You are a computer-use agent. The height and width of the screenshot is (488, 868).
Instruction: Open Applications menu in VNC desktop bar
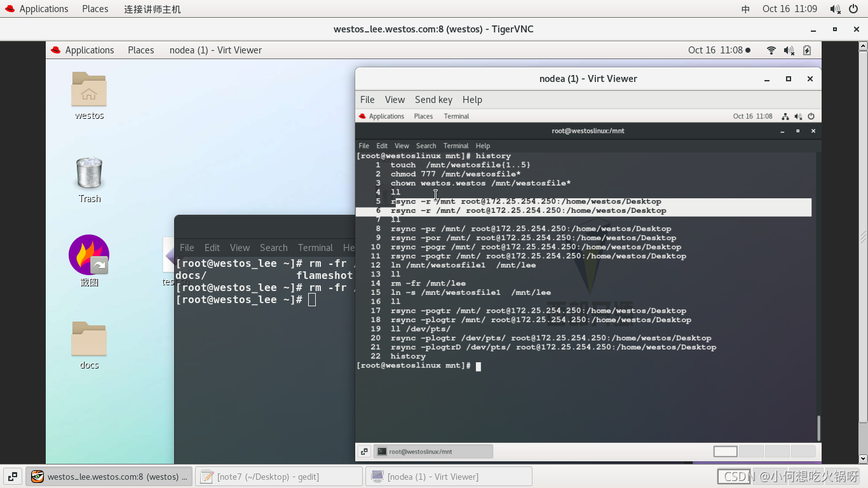[x=90, y=50]
